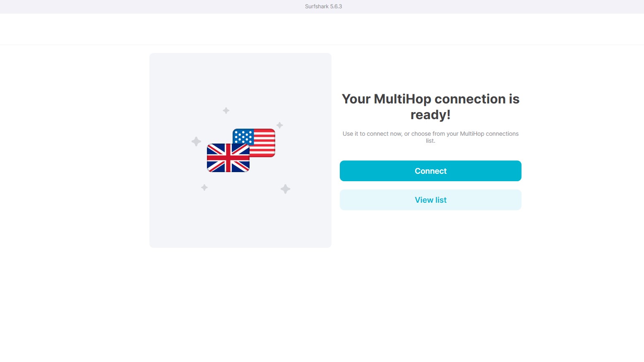Screen dimensions: 644x362
Task: Open the View list button
Action: coord(430,200)
